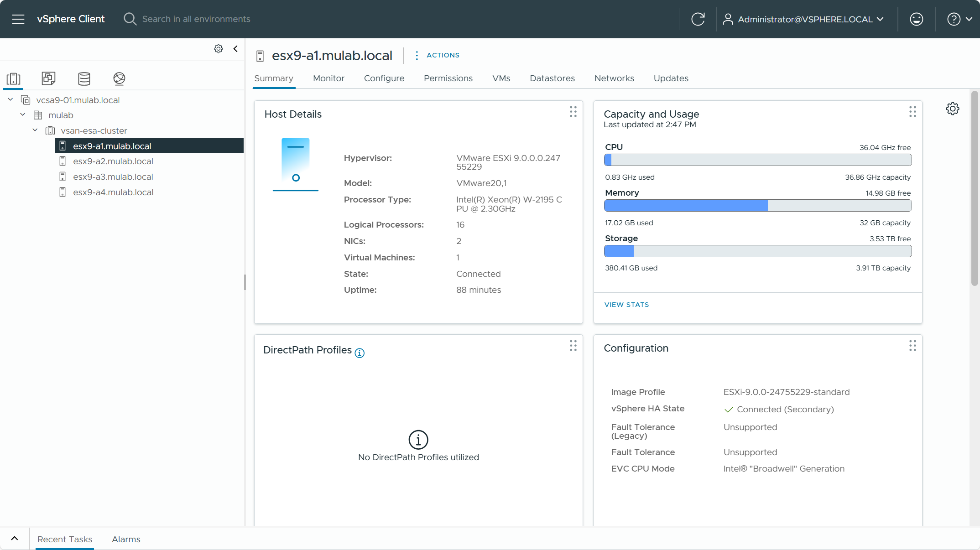Click the VIEW STATS link
The height and width of the screenshot is (550, 980).
click(626, 305)
